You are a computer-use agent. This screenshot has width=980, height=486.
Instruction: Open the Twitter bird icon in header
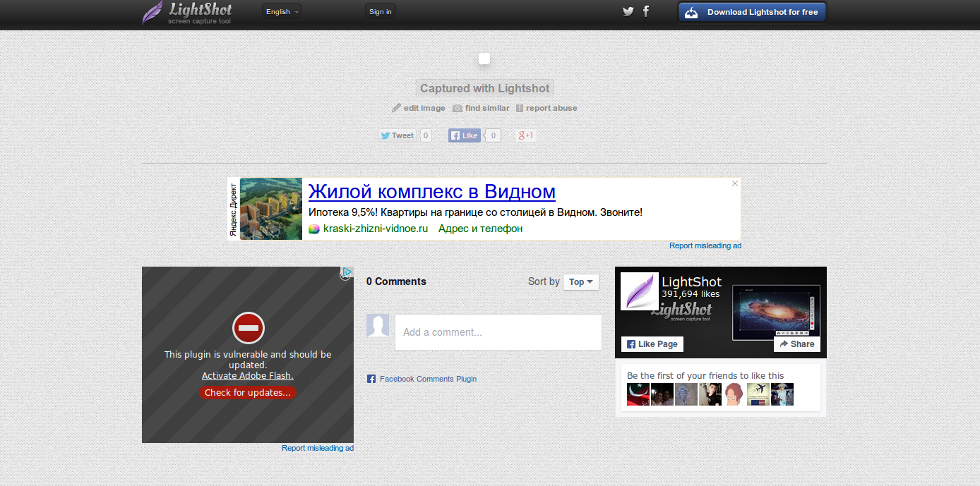coord(628,11)
